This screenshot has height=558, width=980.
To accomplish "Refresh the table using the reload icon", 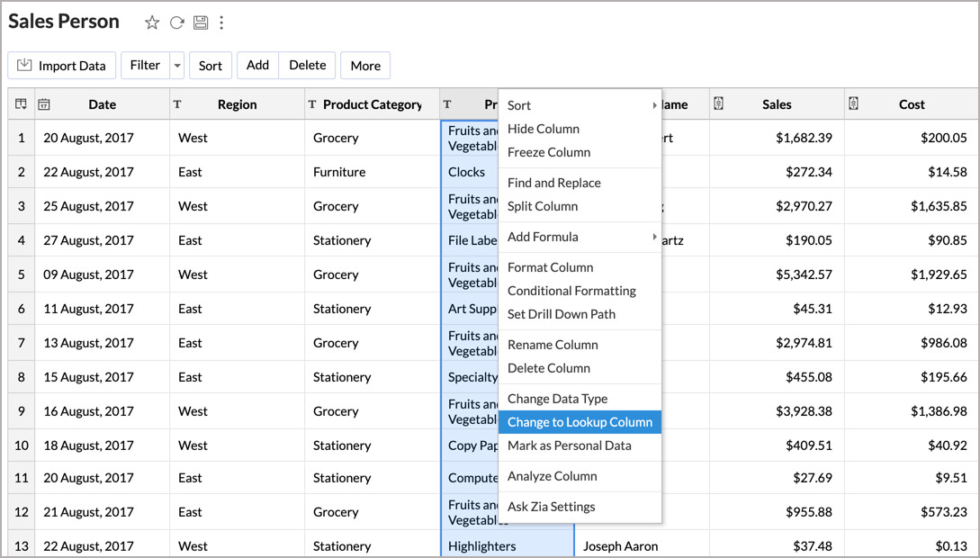I will (x=176, y=22).
